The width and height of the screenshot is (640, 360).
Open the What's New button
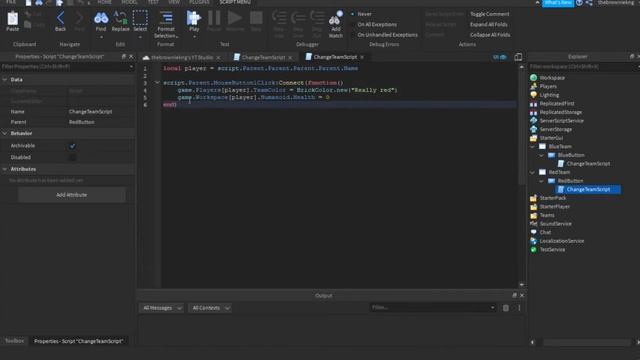tap(558, 3)
